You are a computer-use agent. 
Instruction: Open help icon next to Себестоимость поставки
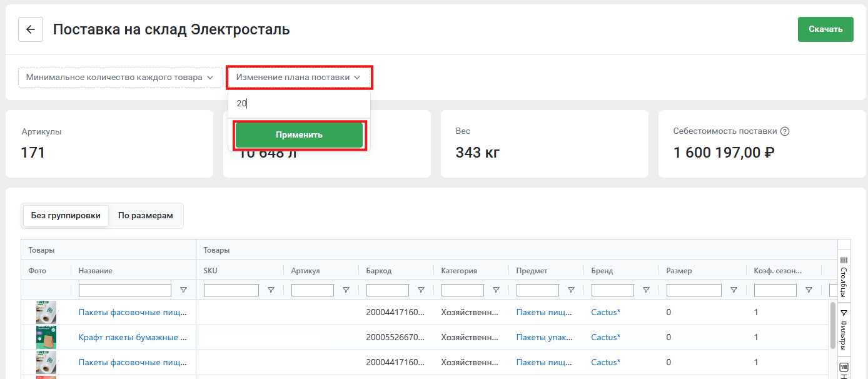pos(785,131)
